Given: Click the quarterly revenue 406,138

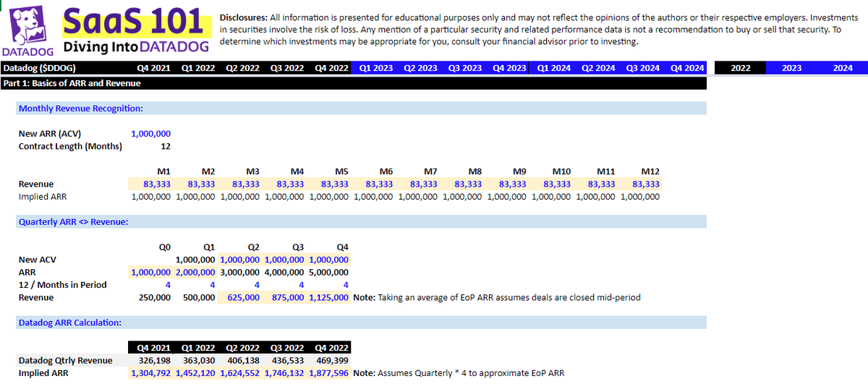Looking at the screenshot, I should coord(245,360).
